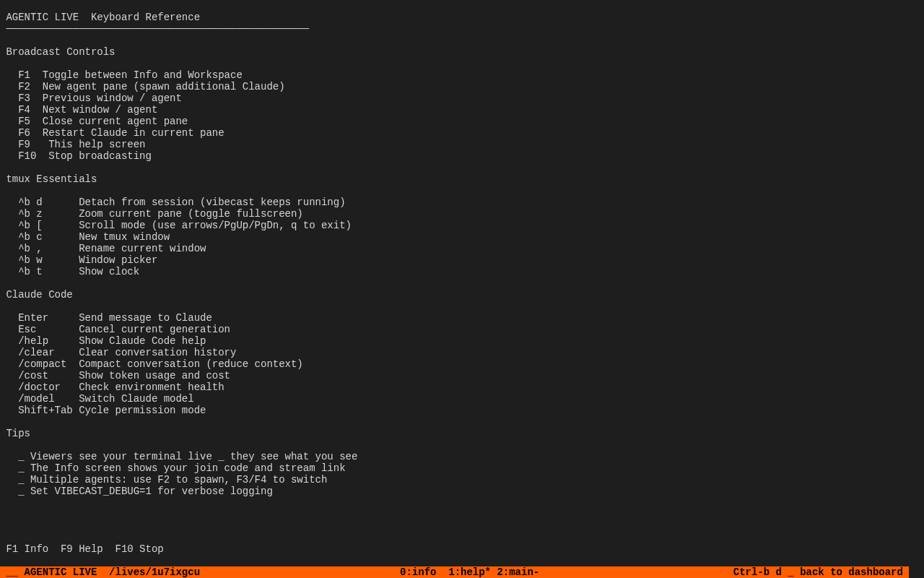Click the Shift+Tab Cycle permission mode line

tap(112, 410)
